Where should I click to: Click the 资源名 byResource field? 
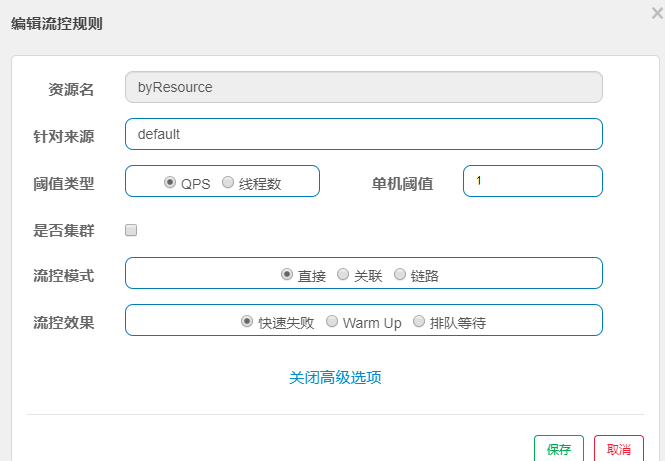click(x=363, y=87)
